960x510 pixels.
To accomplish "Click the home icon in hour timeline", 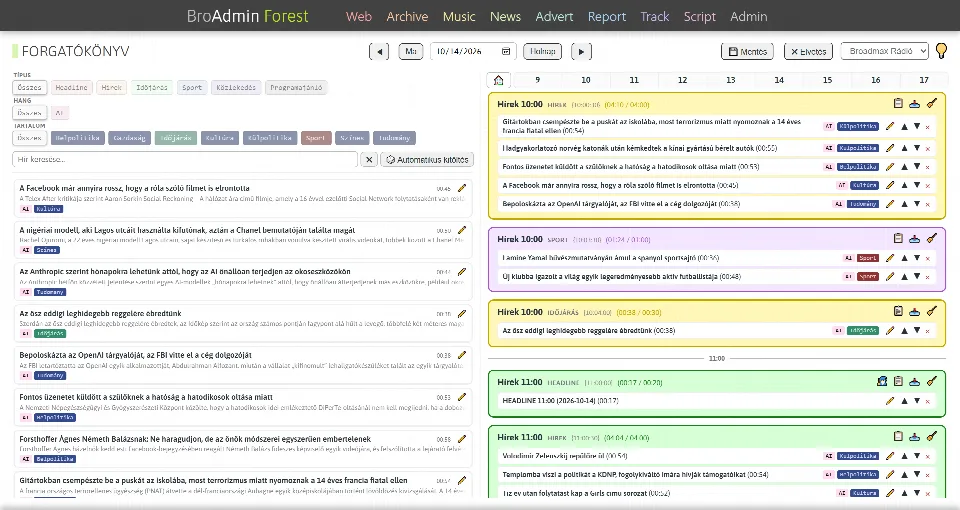I will point(498,80).
